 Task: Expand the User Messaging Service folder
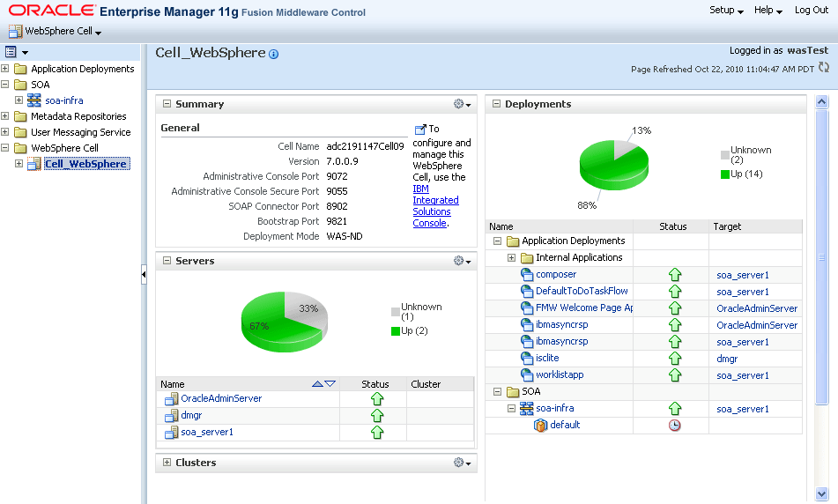4,131
